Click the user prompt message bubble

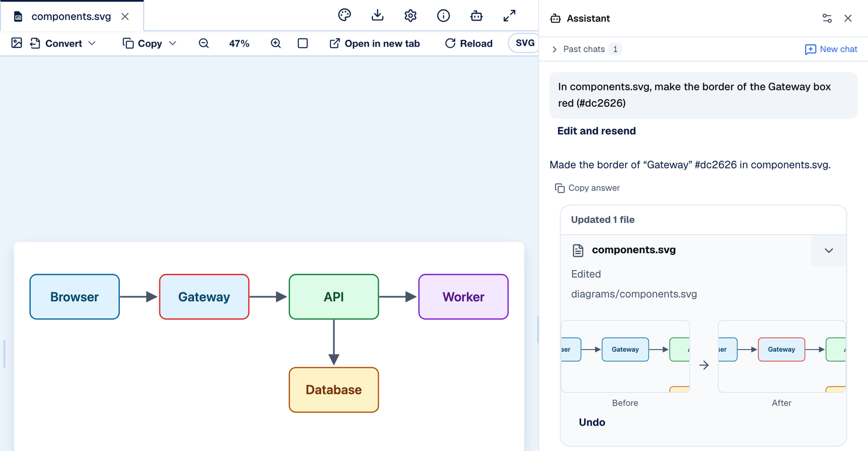703,95
